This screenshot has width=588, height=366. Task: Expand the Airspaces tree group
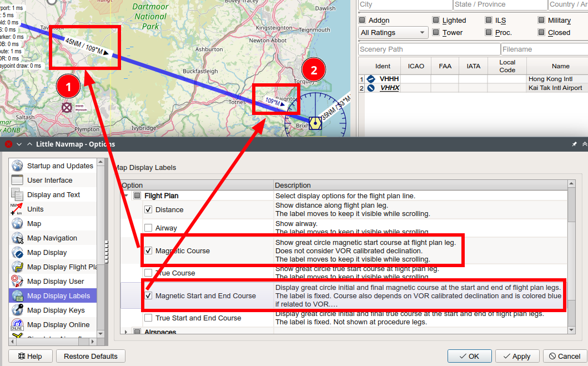point(126,332)
